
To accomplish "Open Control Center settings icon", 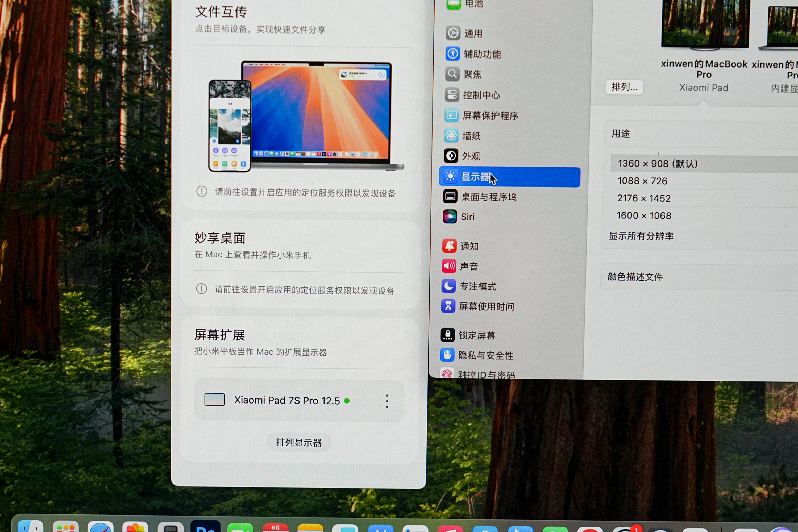I will point(452,95).
